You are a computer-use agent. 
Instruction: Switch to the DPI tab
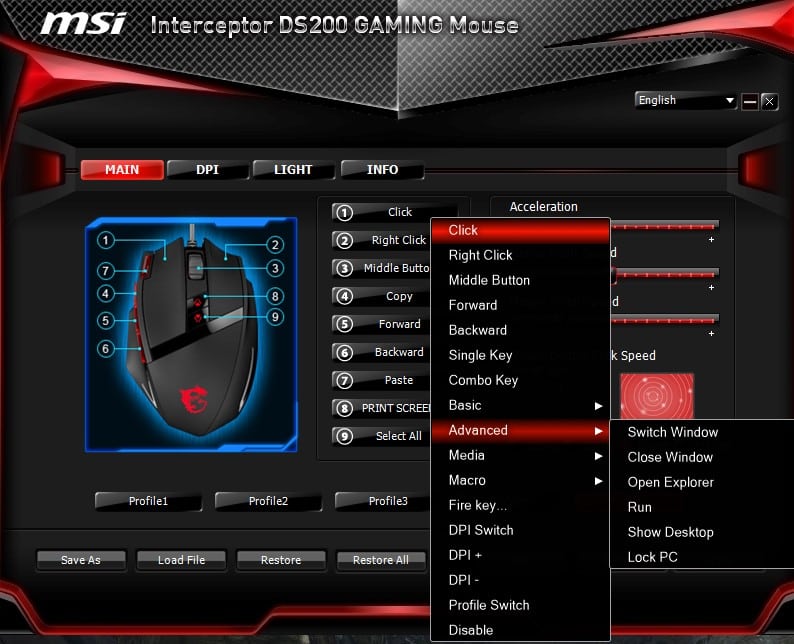point(208,170)
